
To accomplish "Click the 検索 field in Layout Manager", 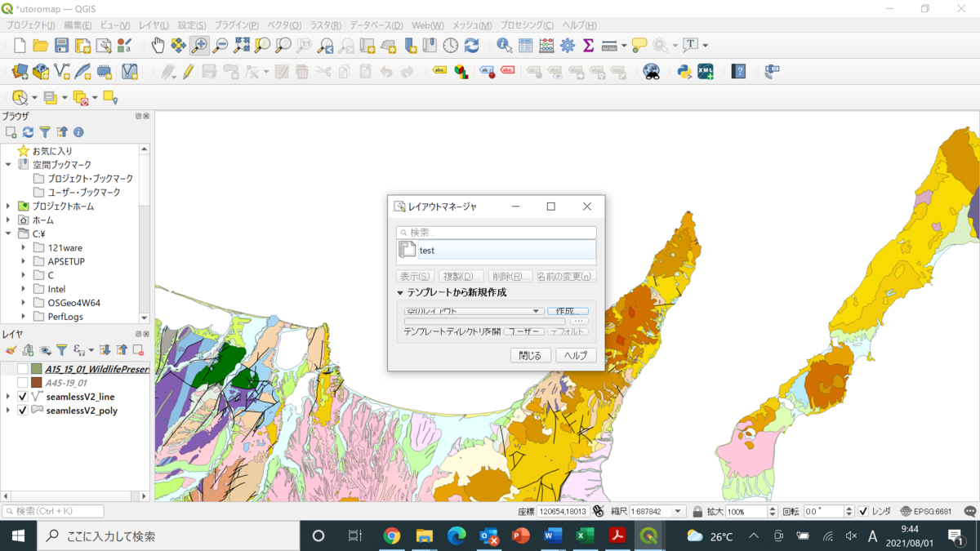I will (x=497, y=233).
